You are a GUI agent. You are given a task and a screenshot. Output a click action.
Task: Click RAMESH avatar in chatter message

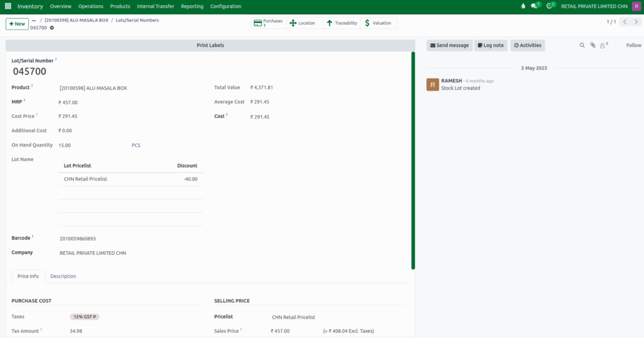click(433, 84)
